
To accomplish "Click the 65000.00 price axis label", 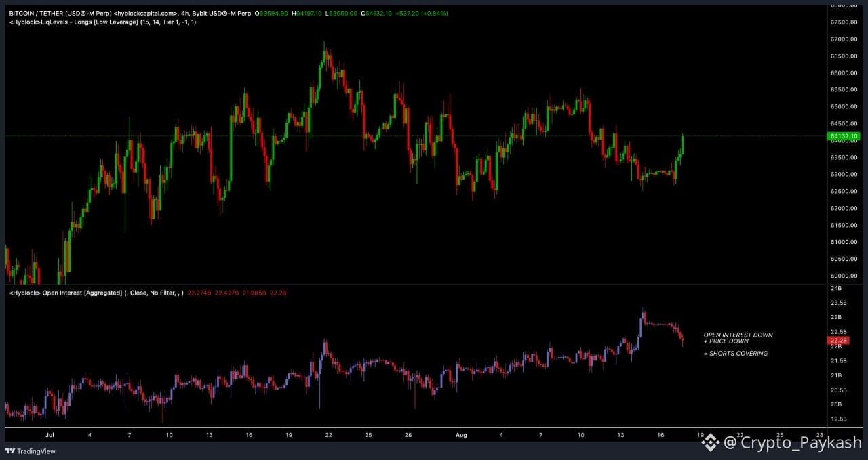I will (x=844, y=107).
